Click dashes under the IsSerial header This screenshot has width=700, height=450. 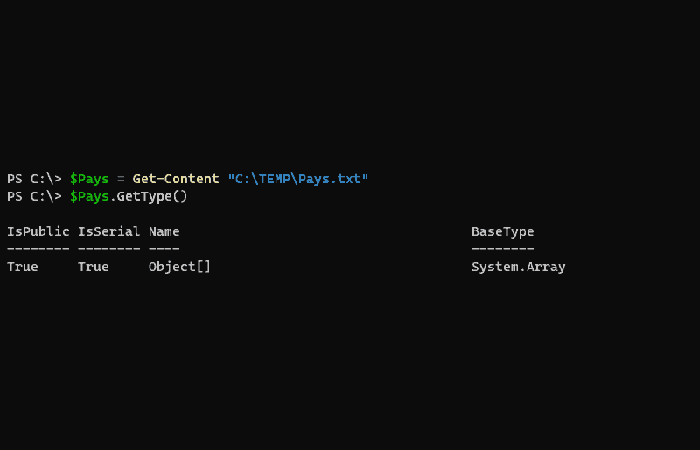tap(109, 249)
